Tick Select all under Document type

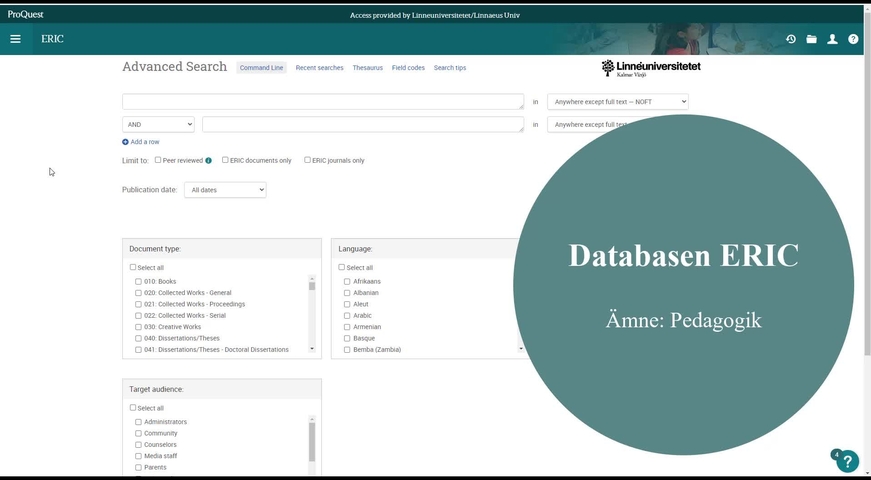point(133,267)
